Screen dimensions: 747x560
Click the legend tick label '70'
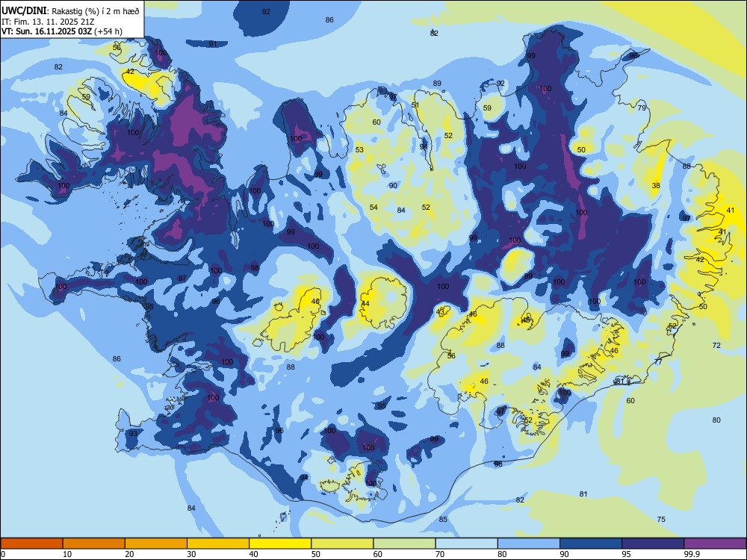[440, 554]
